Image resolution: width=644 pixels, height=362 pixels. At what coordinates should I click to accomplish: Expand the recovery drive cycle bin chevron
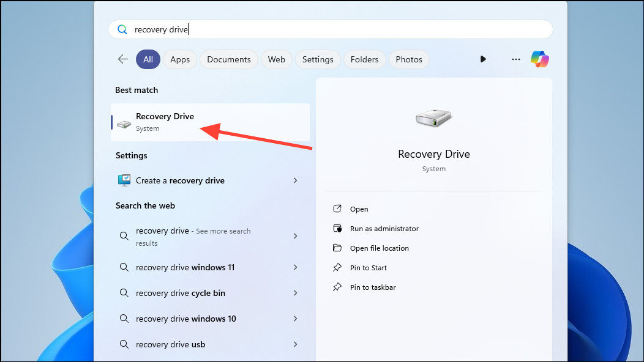click(x=295, y=293)
